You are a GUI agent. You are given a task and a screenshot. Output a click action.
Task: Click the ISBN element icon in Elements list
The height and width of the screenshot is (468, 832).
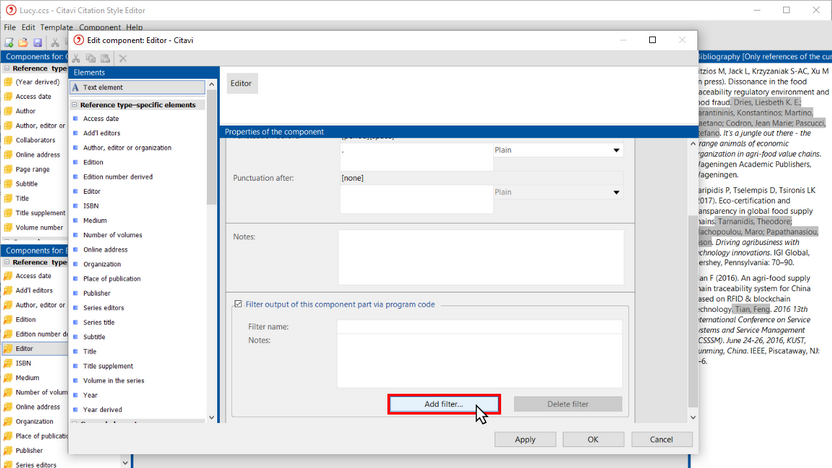click(x=75, y=206)
